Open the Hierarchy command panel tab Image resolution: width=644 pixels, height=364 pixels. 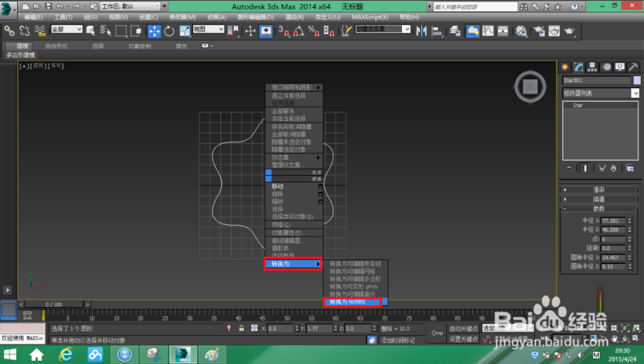pyautogui.click(x=592, y=67)
